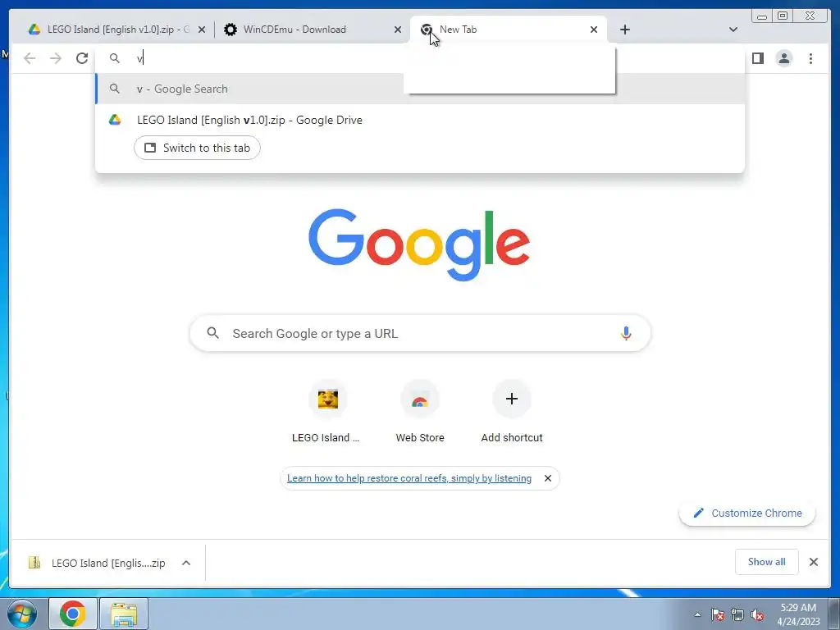Viewport: 840px width, 630px height.
Task: Choose LEGO Island Google Drive suggestion
Action: 420,120
